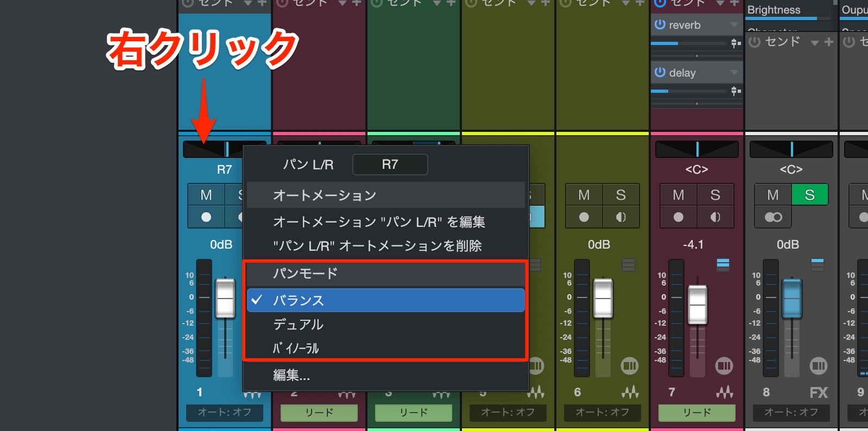Choose "パン L/R" オートメーションを削除
Viewport: 868px width, 431px height.
386,246
